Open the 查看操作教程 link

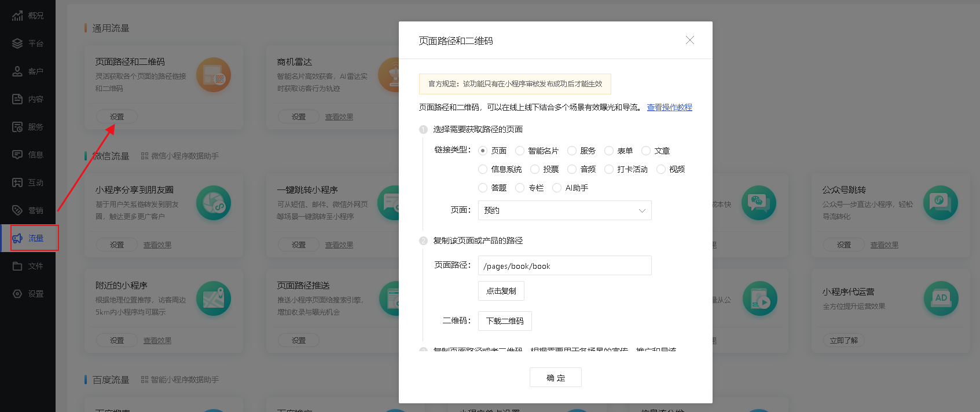click(669, 107)
